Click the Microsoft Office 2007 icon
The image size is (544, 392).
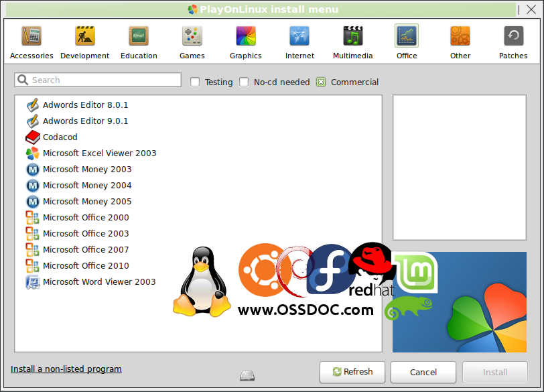click(x=32, y=249)
